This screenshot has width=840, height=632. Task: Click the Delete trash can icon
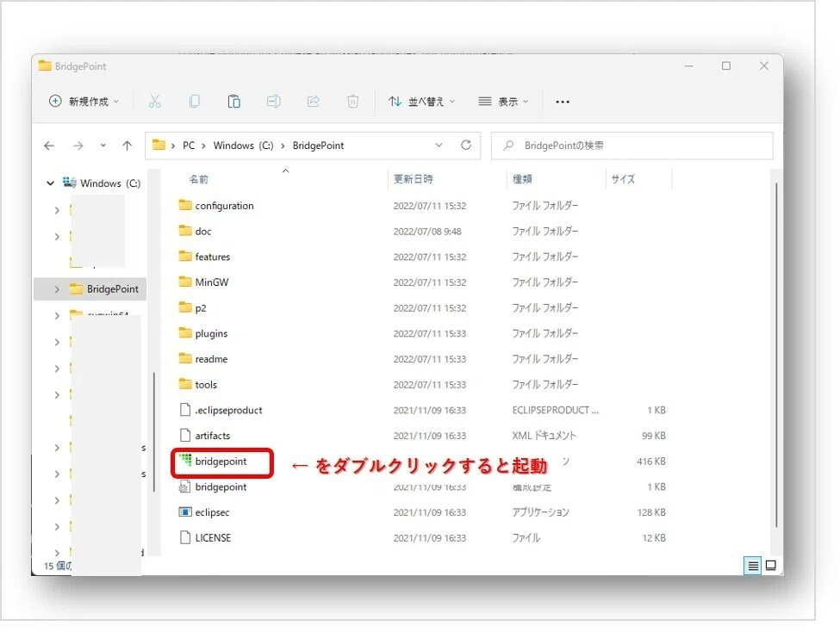[352, 102]
